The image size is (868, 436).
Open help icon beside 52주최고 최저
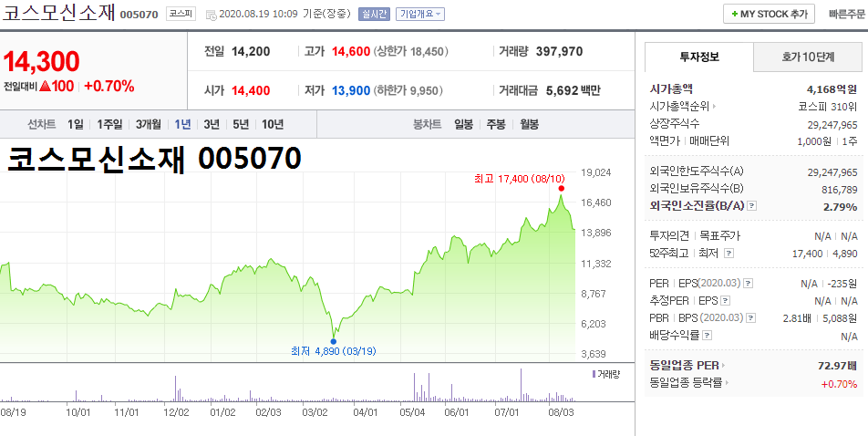point(729,254)
